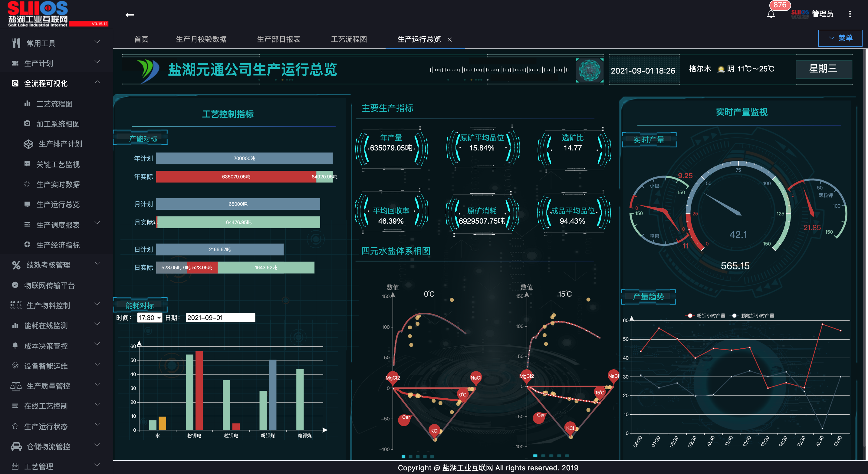Click the 生产计划 sidebar icon

tap(15, 63)
